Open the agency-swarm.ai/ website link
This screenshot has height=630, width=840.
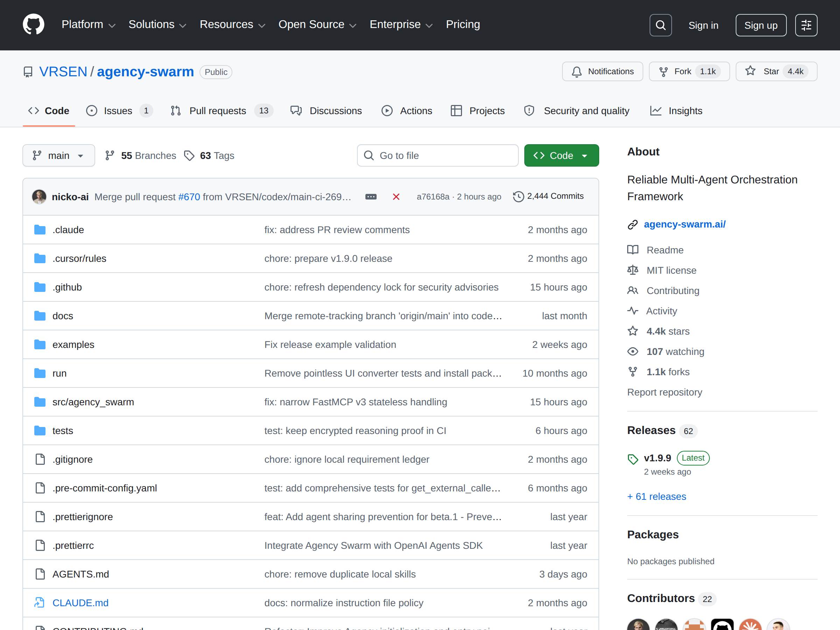(x=685, y=224)
